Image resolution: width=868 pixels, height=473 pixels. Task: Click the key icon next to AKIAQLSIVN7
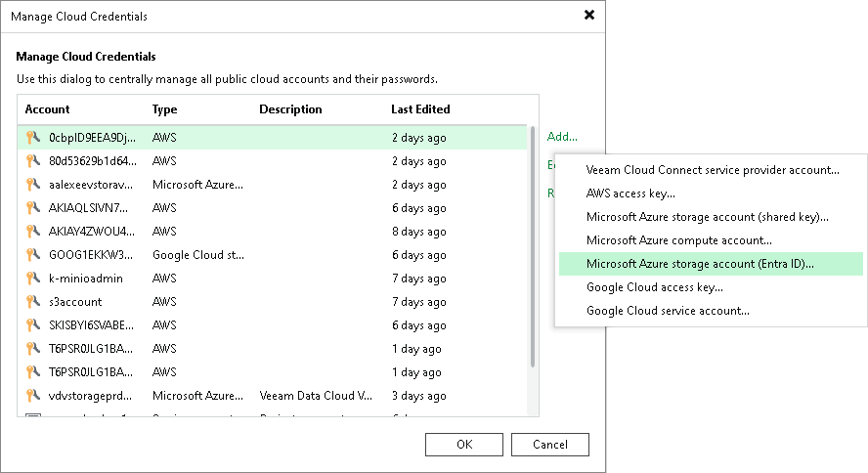33,208
